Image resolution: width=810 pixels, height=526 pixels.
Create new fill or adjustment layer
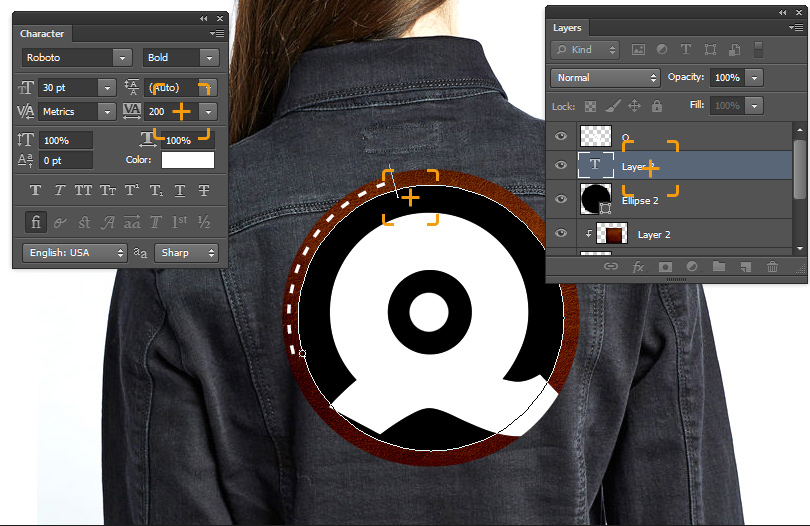click(x=692, y=267)
